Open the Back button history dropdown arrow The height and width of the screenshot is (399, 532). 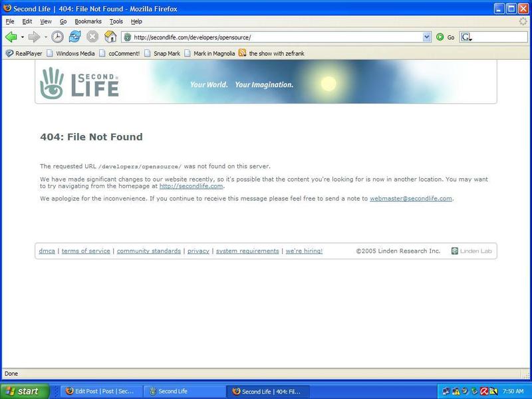[23, 37]
